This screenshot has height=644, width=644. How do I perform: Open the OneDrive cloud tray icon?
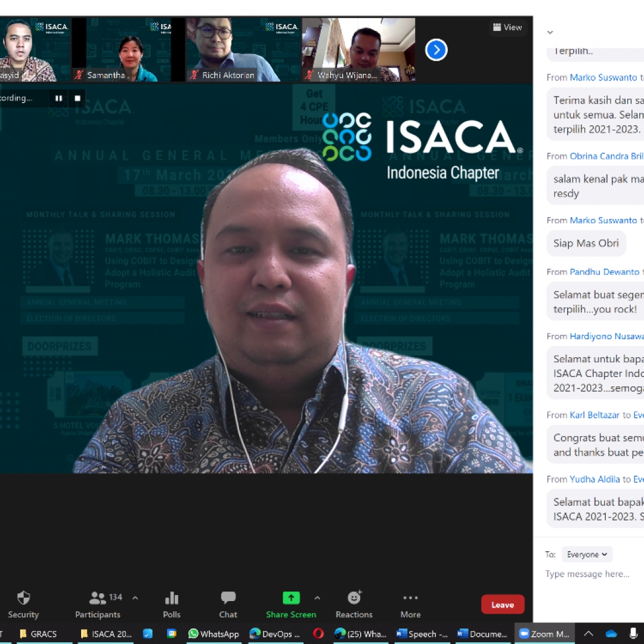611,634
